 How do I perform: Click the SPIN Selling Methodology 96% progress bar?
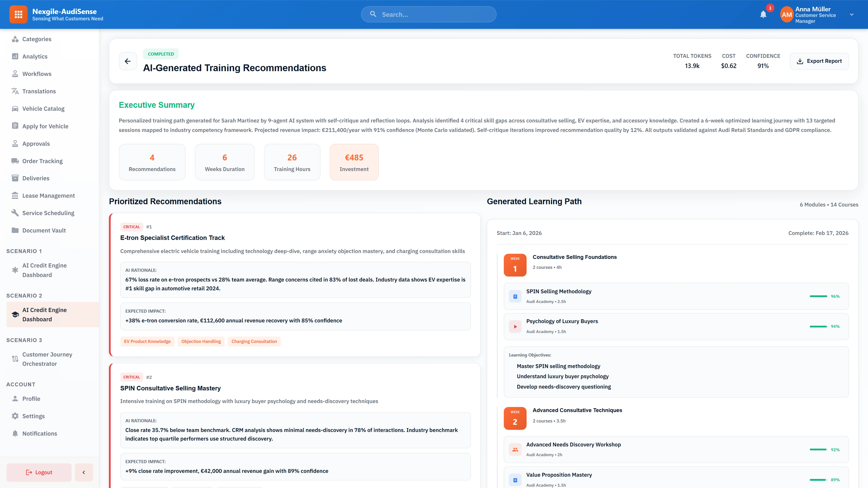(x=818, y=296)
